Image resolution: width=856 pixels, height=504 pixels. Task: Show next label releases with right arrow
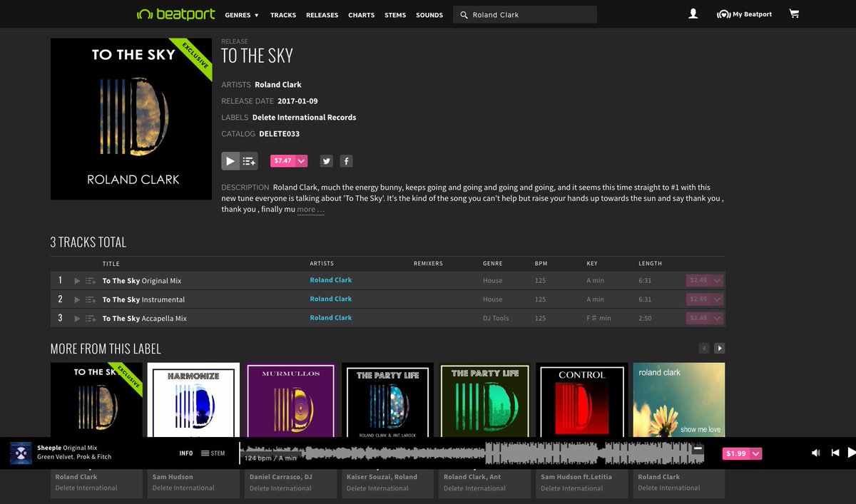click(720, 349)
